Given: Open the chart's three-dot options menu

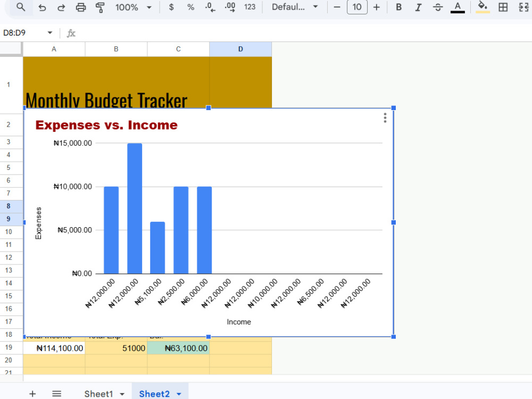Looking at the screenshot, I should click(x=385, y=118).
